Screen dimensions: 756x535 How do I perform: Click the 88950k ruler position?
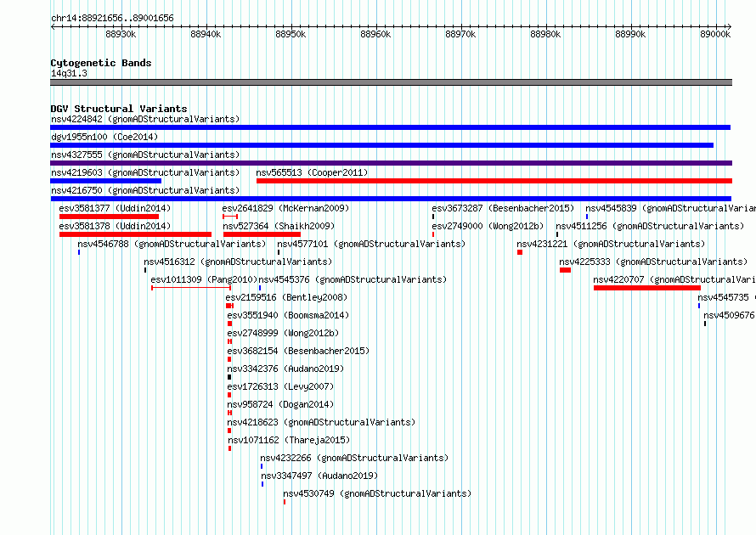tap(291, 34)
